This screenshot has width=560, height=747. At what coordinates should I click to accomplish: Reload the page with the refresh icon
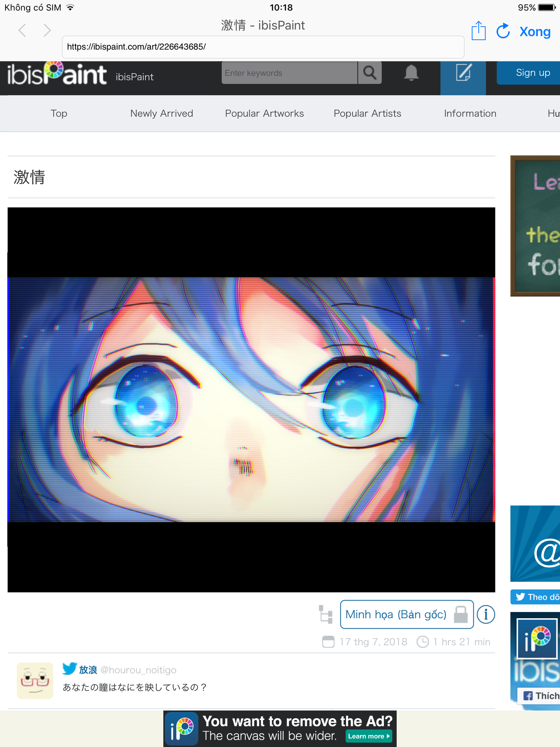pyautogui.click(x=503, y=31)
